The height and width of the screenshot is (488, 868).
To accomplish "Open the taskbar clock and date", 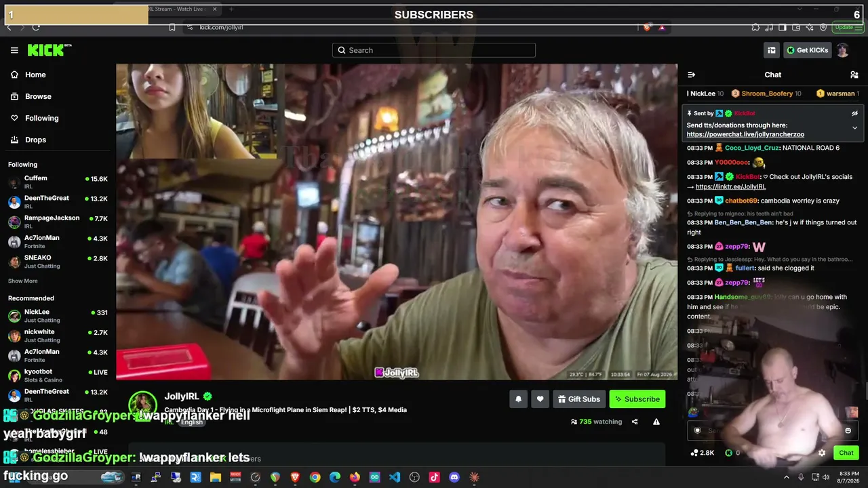I will [x=850, y=477].
